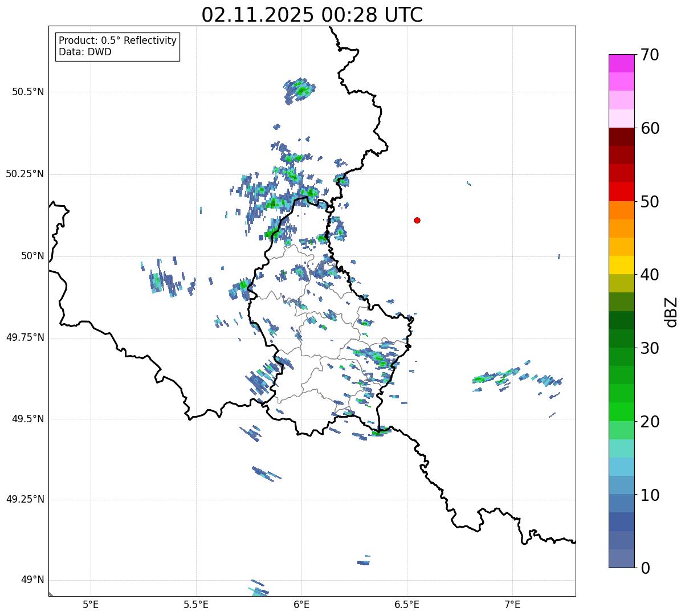Click the 50.25°N latitude label
This screenshot has width=685, height=616.
click(25, 174)
